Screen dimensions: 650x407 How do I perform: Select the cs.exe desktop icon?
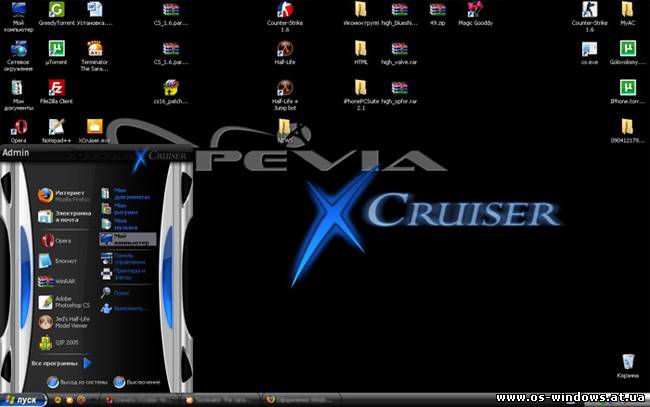point(589,53)
